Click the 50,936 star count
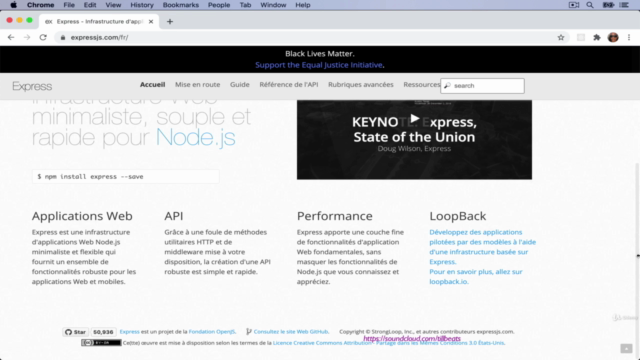This screenshot has width=640, height=360. tap(103, 332)
